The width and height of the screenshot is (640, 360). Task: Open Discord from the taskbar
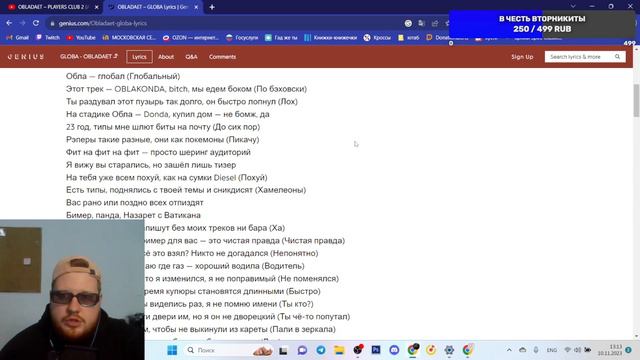[x=394, y=350]
